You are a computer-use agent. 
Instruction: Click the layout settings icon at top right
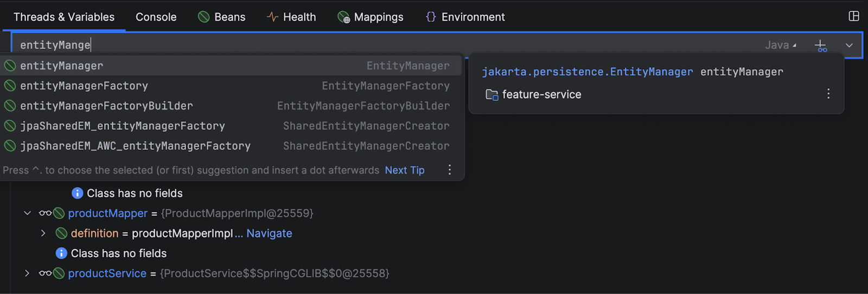[854, 16]
